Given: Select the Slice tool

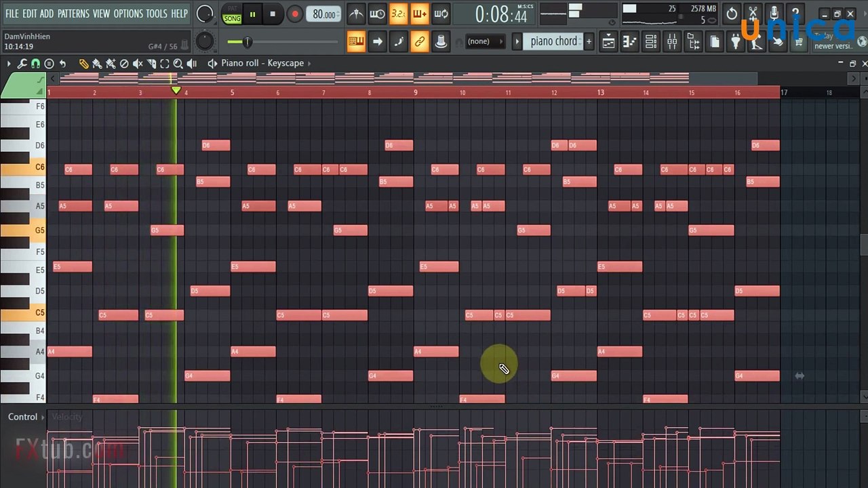Looking at the screenshot, I should point(151,63).
